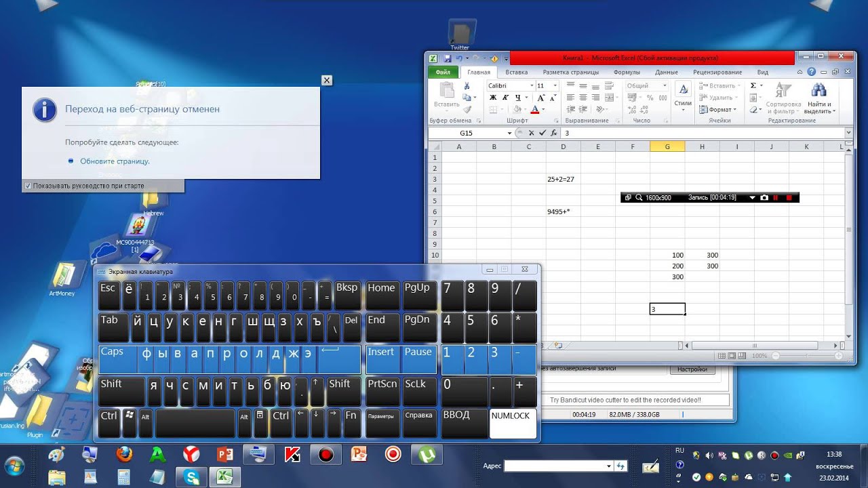Click 'Обновите страницу' link
Image resolution: width=868 pixels, height=488 pixels.
click(115, 161)
